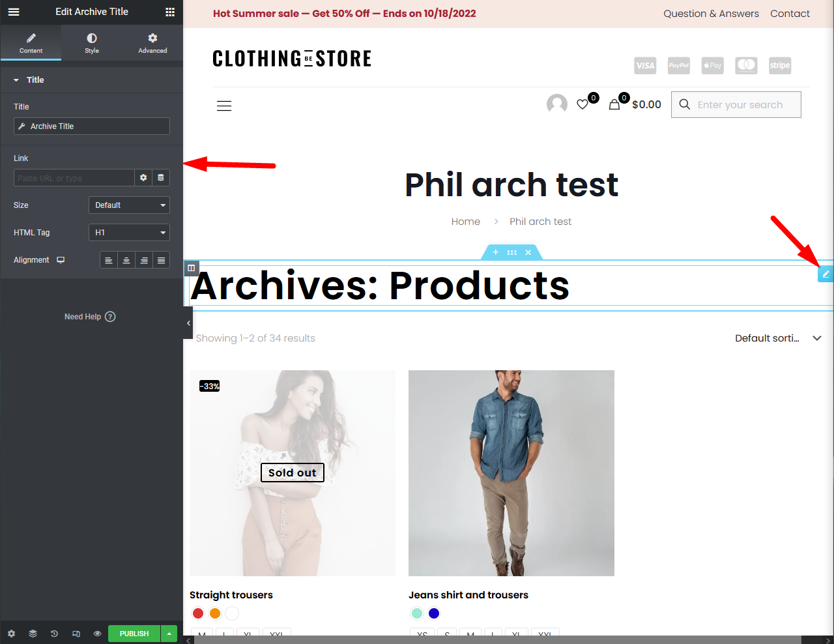Add section with the plus handle
834x644 pixels.
(495, 252)
